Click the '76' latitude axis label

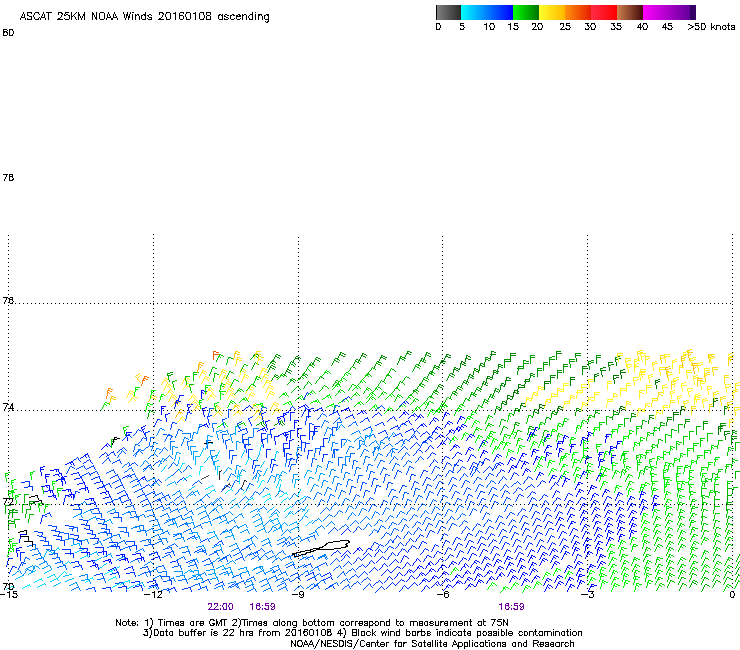8,301
